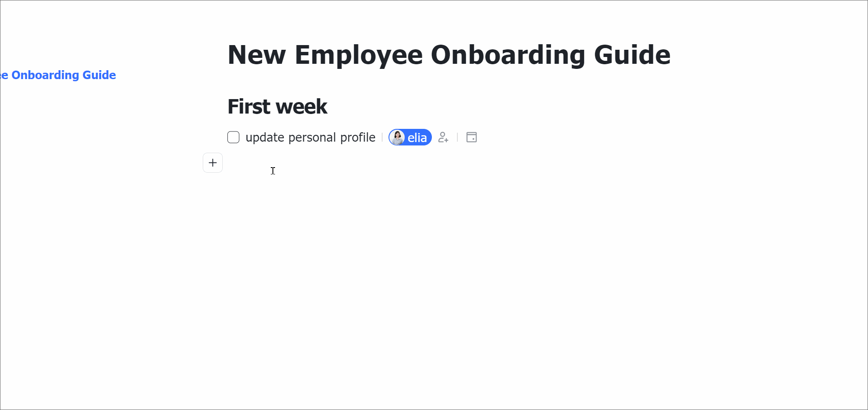Click the word 'week' in the heading

point(305,106)
